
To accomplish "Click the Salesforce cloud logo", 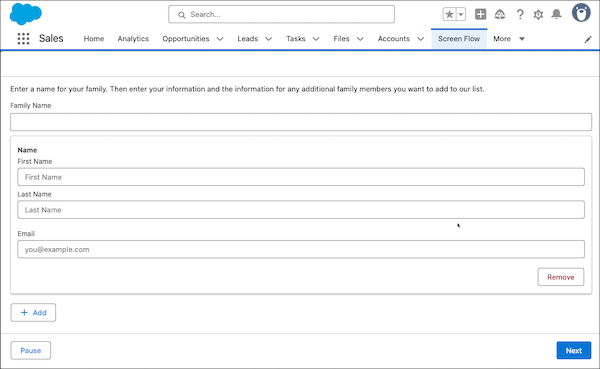I will 26,14.
